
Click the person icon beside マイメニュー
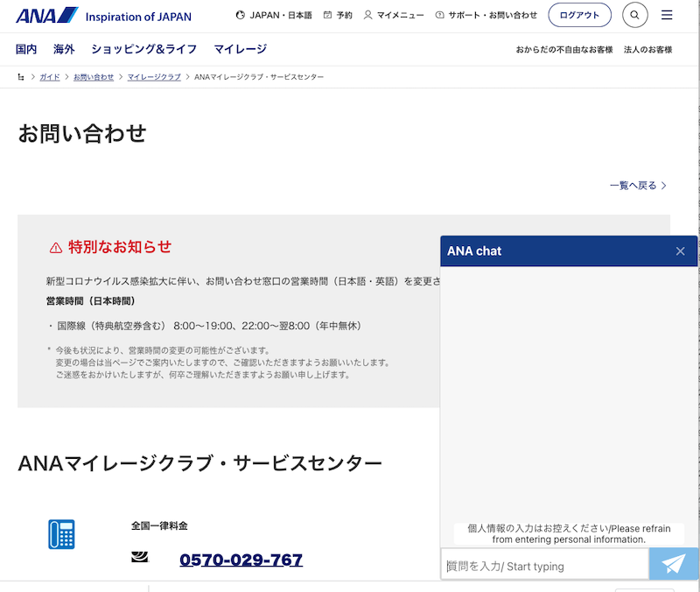(367, 15)
